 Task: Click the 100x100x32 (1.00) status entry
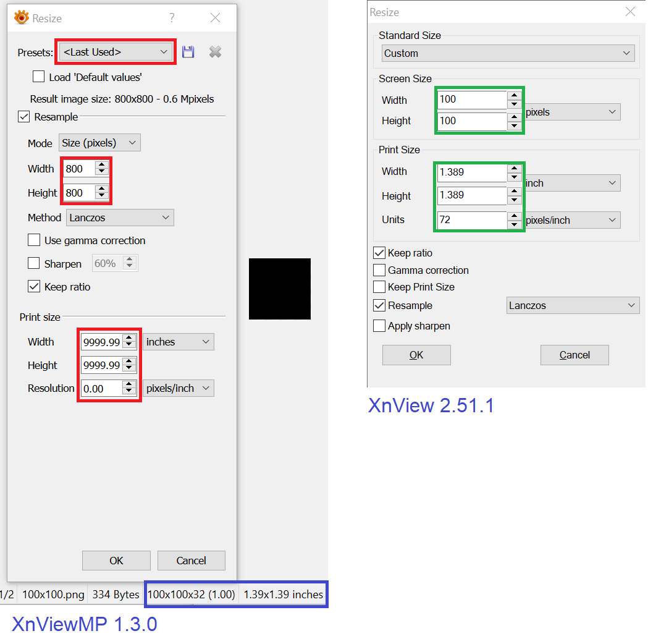click(191, 595)
